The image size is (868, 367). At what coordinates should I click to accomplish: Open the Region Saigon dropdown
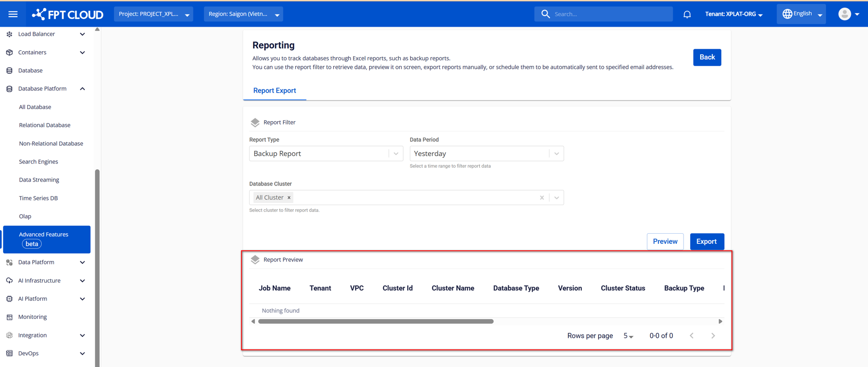click(244, 14)
